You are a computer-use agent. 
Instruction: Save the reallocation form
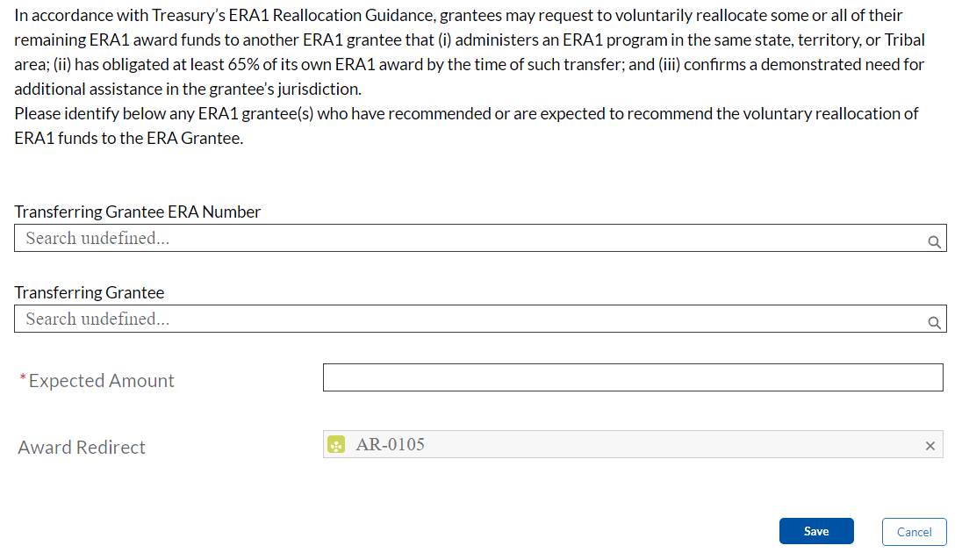click(x=816, y=531)
